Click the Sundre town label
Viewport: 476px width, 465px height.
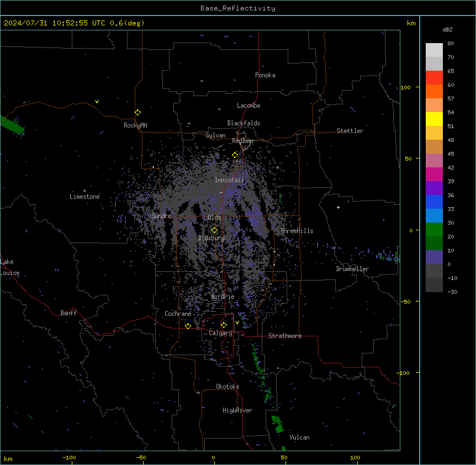pos(161,216)
